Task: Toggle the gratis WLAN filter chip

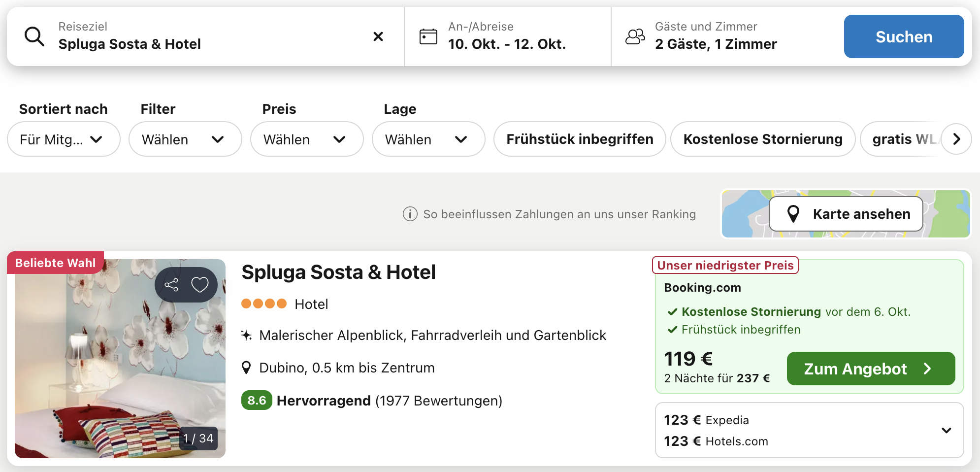Action: coord(901,139)
